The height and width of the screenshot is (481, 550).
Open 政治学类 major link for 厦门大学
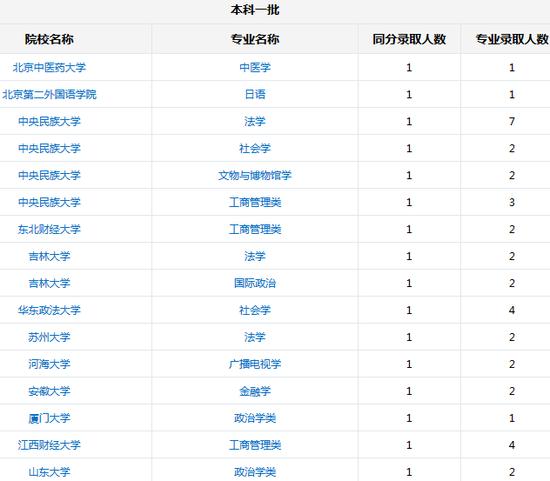(x=255, y=418)
